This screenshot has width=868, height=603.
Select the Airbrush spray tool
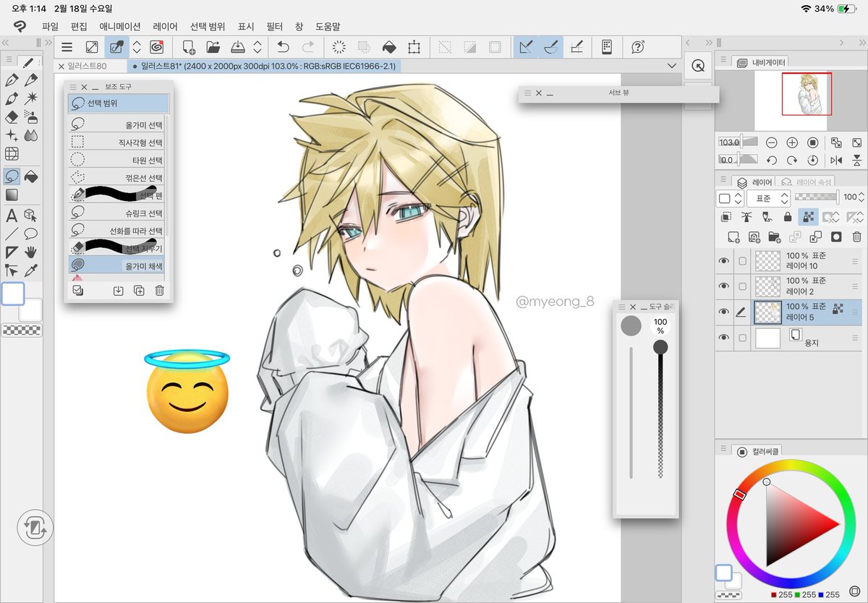tap(30, 116)
